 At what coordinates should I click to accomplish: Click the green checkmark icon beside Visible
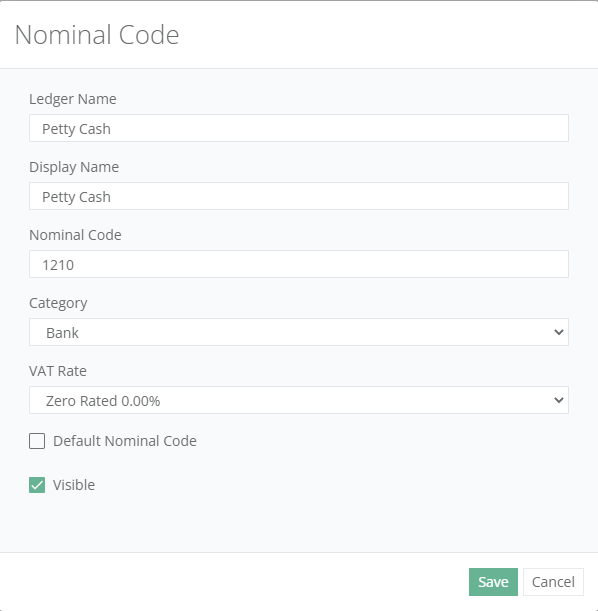37,485
